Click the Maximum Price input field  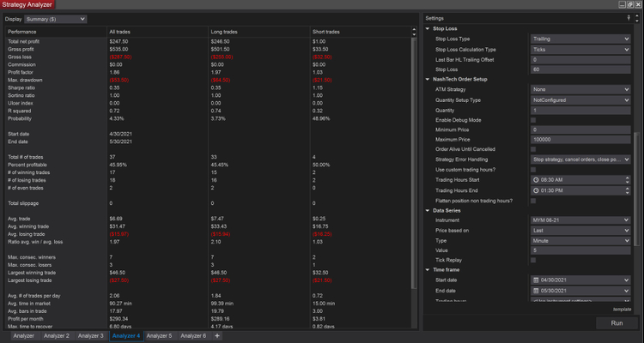click(580, 139)
